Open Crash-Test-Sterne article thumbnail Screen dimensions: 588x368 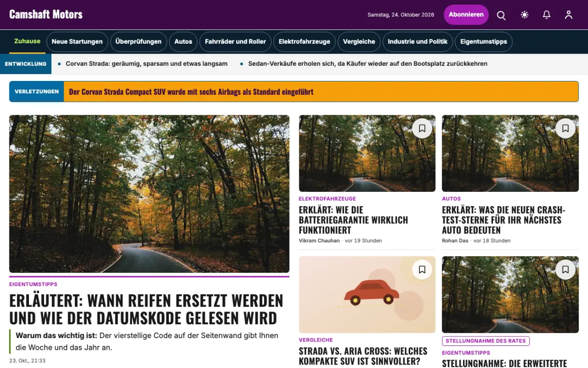coord(510,154)
